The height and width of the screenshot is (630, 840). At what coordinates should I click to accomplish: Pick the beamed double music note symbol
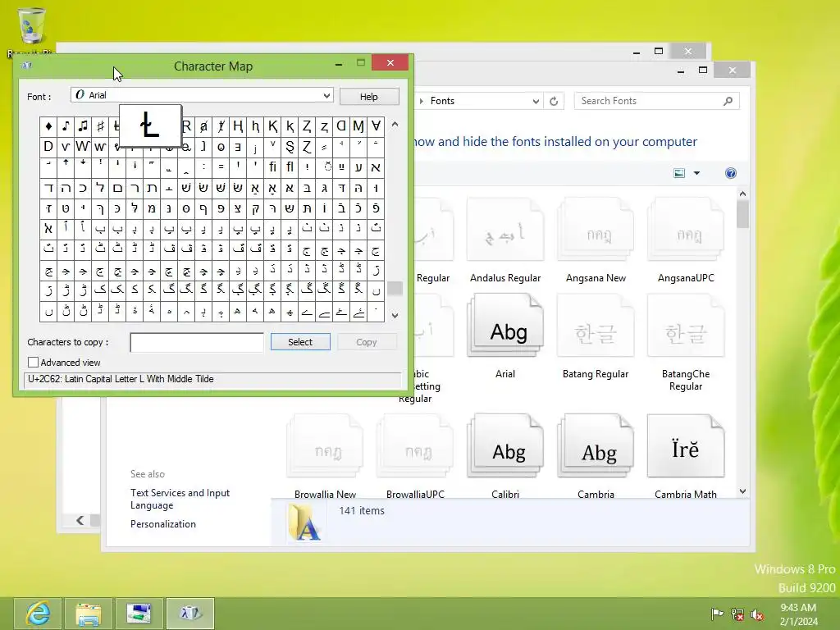click(x=83, y=126)
